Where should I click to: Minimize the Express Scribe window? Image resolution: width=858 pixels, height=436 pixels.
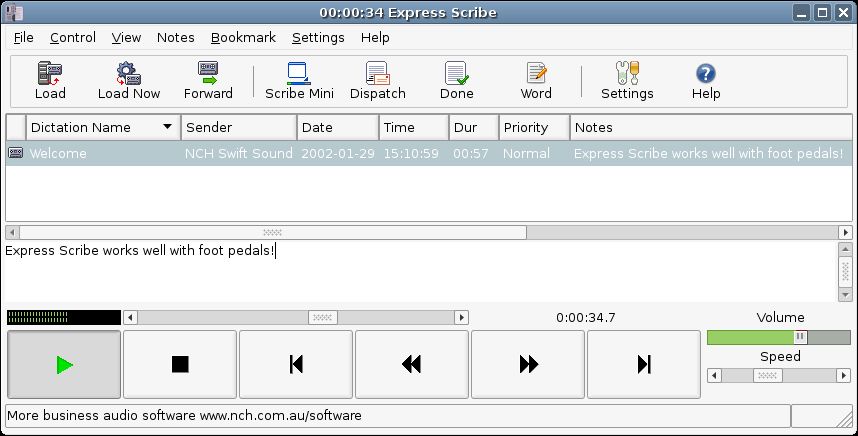click(802, 13)
